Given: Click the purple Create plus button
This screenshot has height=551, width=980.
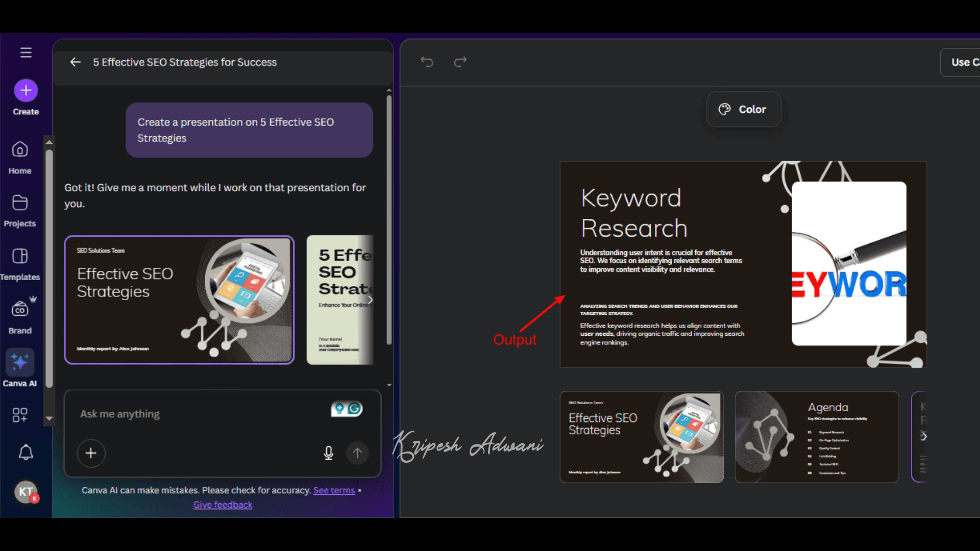Looking at the screenshot, I should (26, 91).
